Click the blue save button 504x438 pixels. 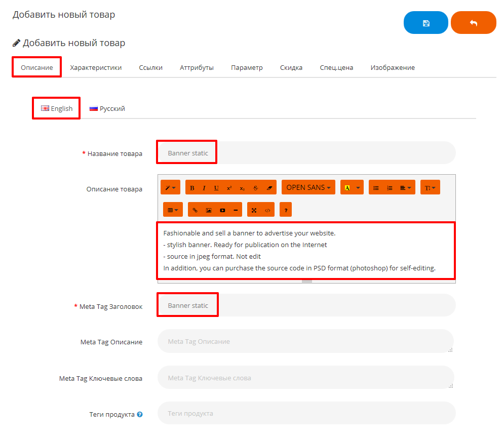[425, 23]
